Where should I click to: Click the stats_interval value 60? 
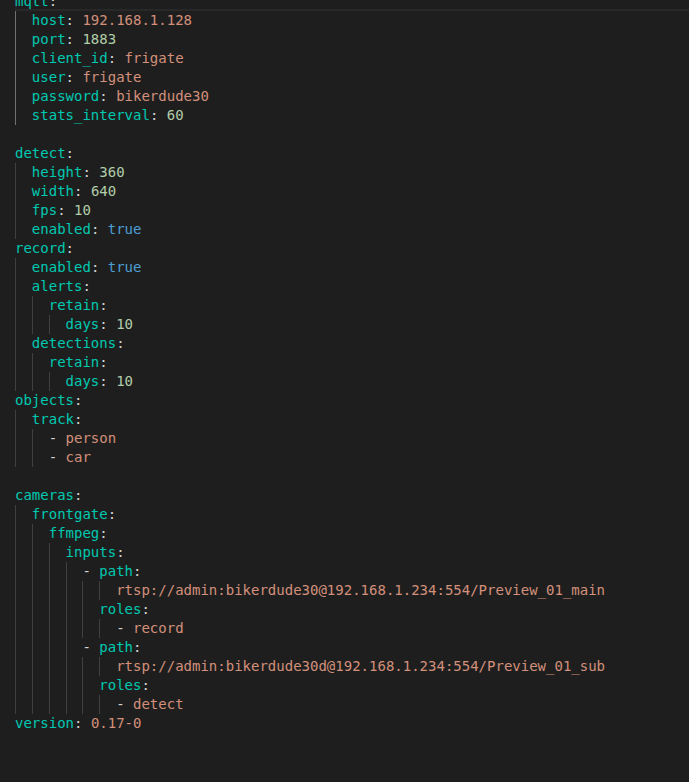(x=175, y=115)
